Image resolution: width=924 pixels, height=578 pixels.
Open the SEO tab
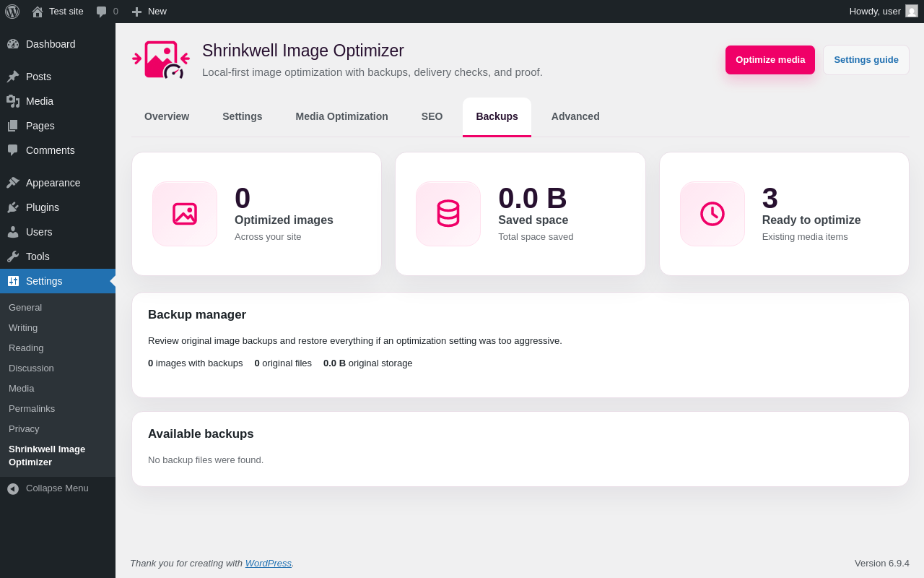tap(432, 116)
